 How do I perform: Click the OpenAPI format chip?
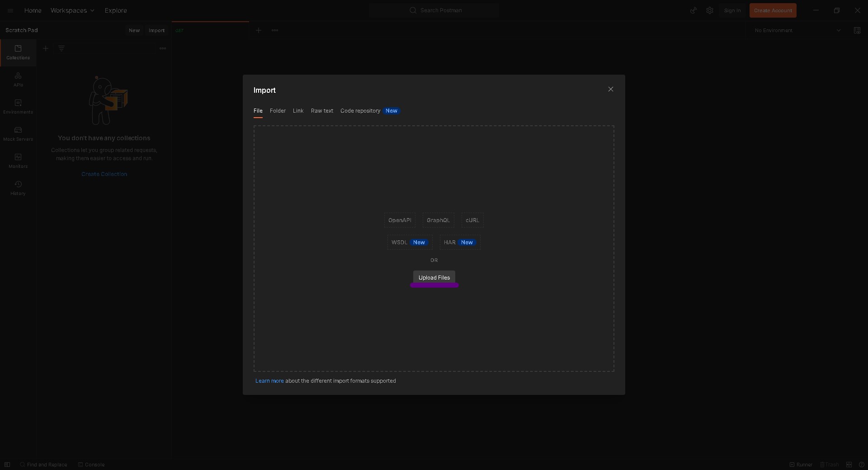click(400, 220)
